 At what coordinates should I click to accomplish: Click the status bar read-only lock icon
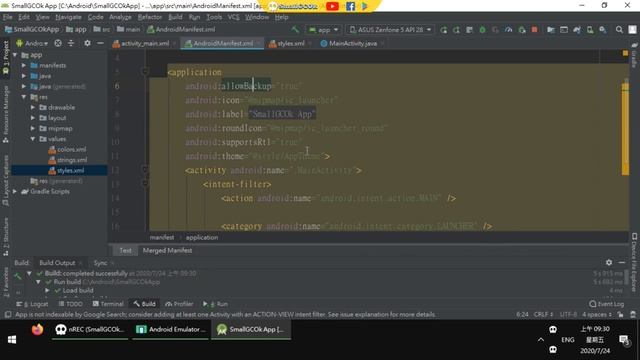point(620,315)
